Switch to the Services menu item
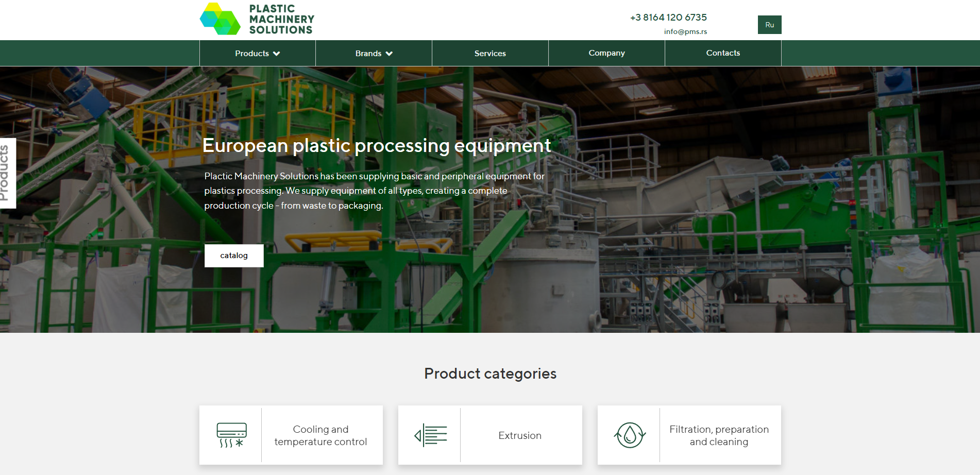 [489, 53]
